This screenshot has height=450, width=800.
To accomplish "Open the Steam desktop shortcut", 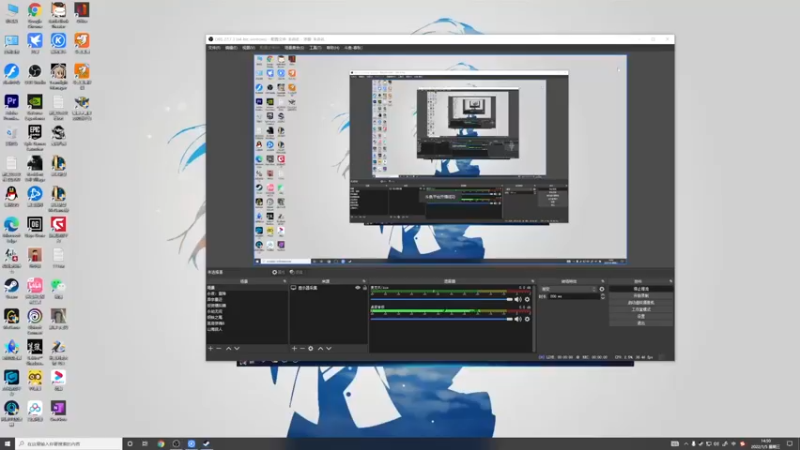I will pyautogui.click(x=11, y=289).
